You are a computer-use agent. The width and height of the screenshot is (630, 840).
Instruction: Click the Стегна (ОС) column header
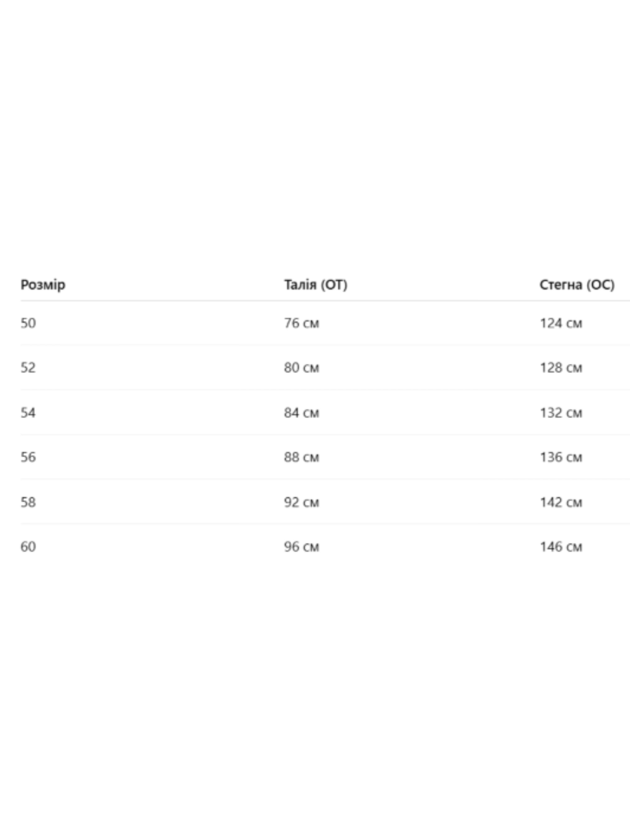[577, 285]
